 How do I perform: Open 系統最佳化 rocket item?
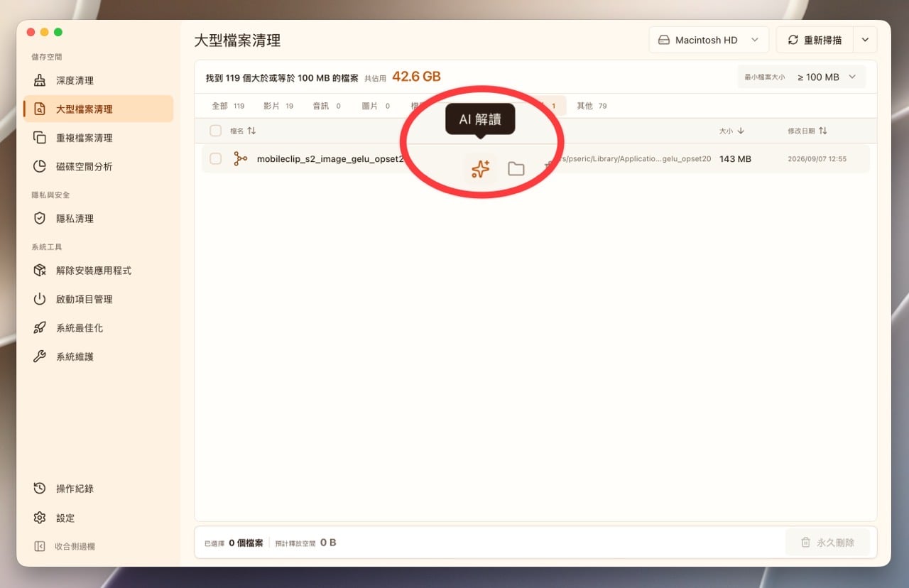tap(98, 328)
